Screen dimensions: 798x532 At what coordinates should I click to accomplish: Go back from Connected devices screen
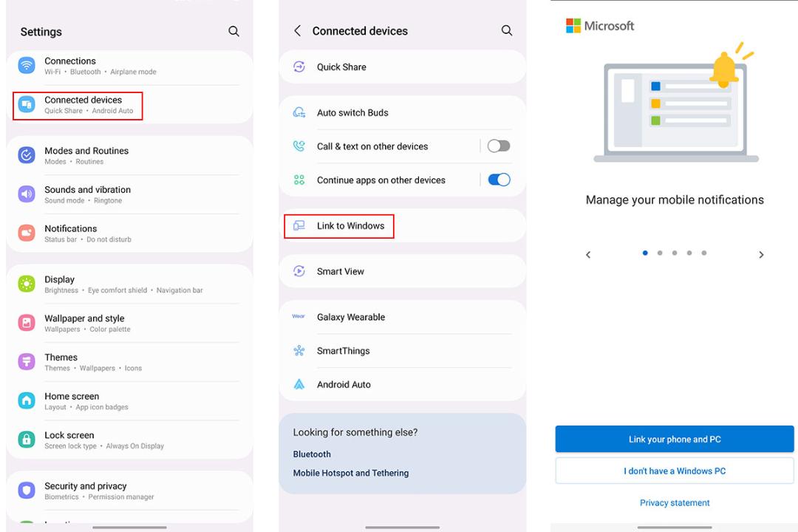[298, 30]
